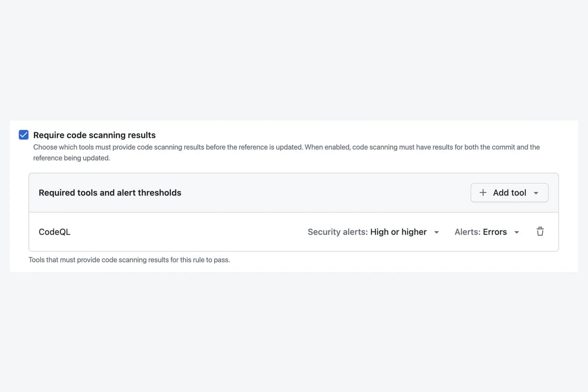Click the code scanning description paragraph
The height and width of the screenshot is (392, 588).
point(287,152)
